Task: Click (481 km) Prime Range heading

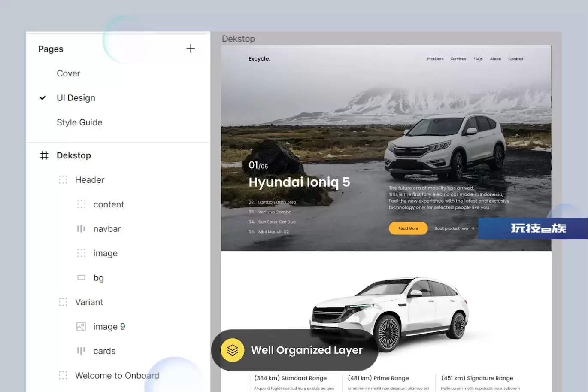Action: pyautogui.click(x=378, y=378)
